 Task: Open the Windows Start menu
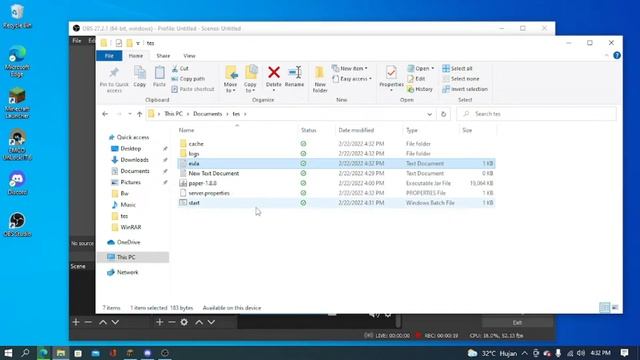pos(8,353)
